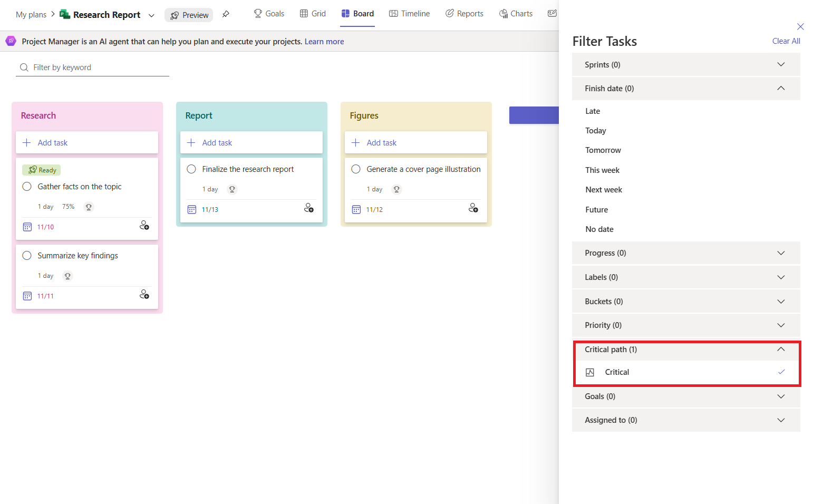Screen dimensions: 813x504
Task: Open the Goals view
Action: point(269,13)
